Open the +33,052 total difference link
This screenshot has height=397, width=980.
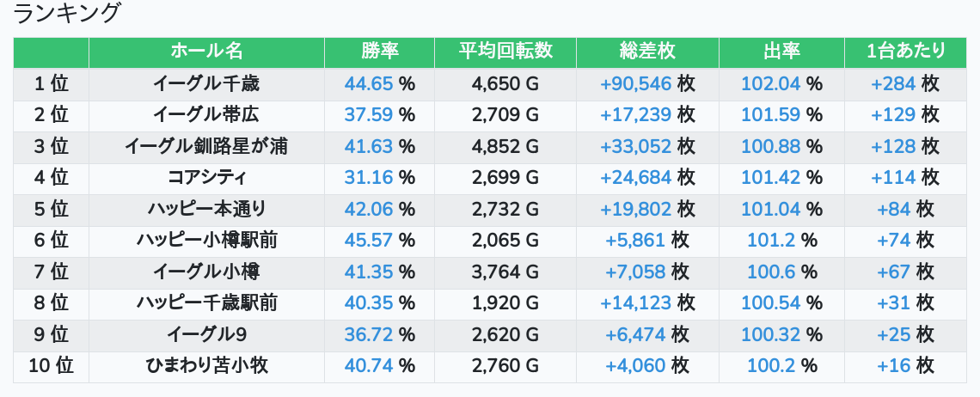pyautogui.click(x=636, y=147)
